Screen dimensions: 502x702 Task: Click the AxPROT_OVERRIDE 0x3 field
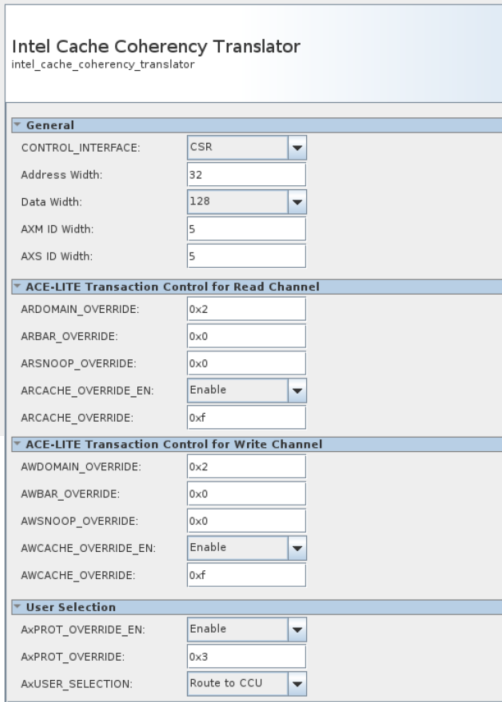coord(246,656)
